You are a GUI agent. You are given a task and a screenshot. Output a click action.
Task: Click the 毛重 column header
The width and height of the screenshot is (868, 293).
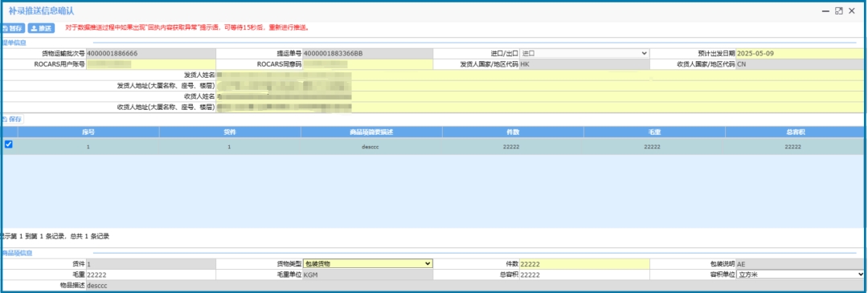(654, 132)
